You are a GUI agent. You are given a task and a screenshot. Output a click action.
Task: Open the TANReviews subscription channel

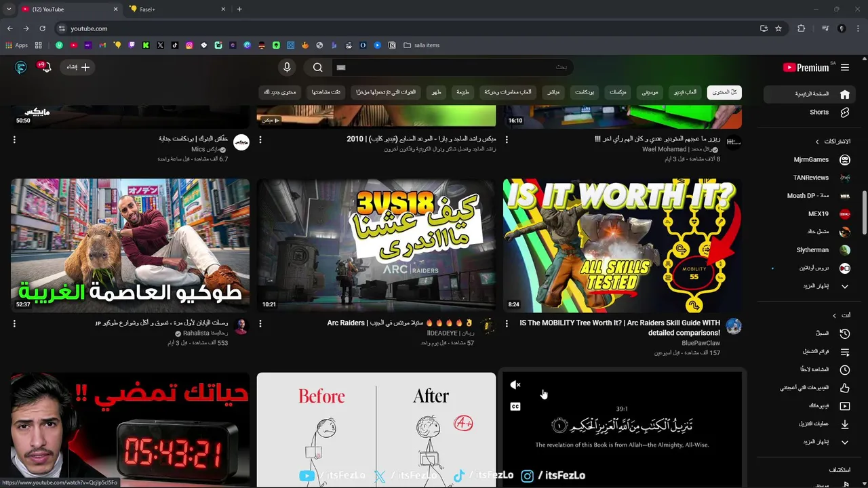pos(808,178)
